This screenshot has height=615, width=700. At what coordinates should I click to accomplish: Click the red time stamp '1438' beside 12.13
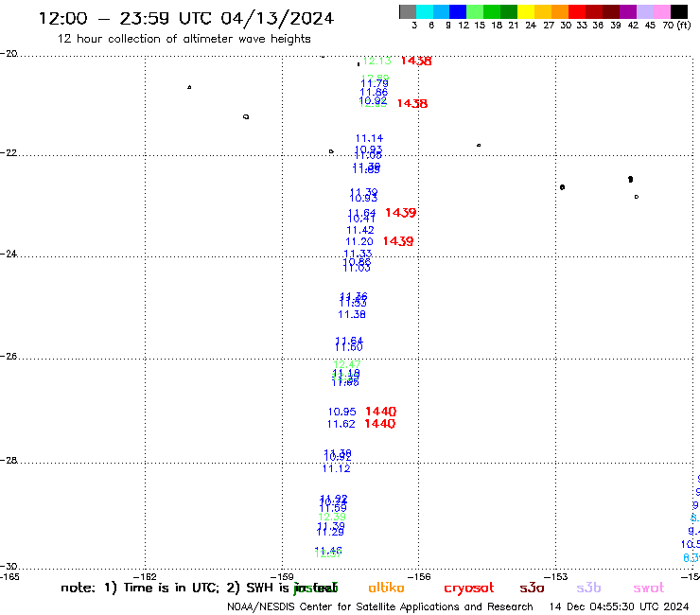(x=416, y=61)
